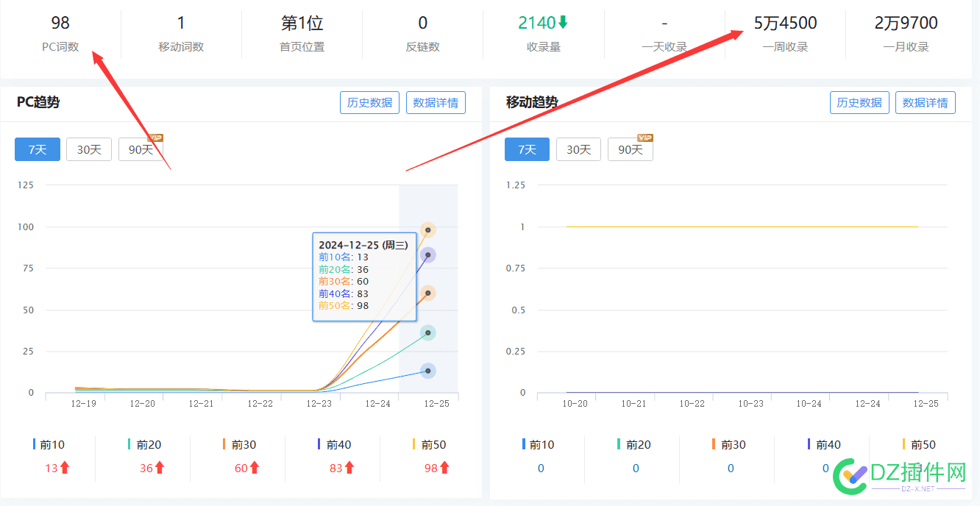Click 前50 data point at 98 on PC chart
Image resolution: width=980 pixels, height=506 pixels.
(x=428, y=229)
